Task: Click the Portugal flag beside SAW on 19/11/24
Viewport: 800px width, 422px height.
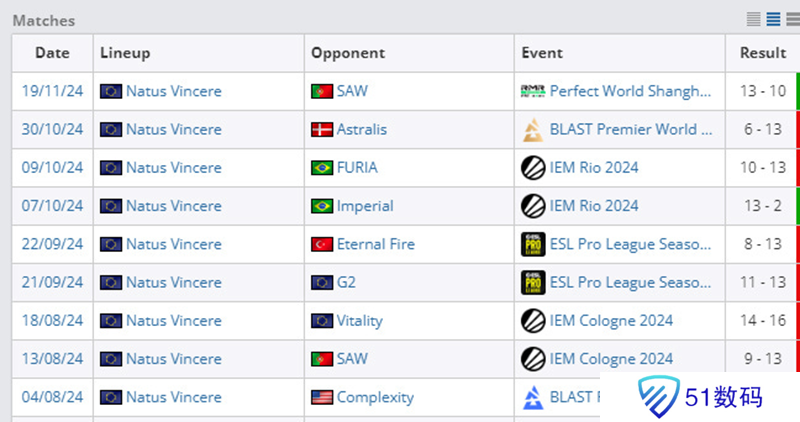Action: pos(322,91)
